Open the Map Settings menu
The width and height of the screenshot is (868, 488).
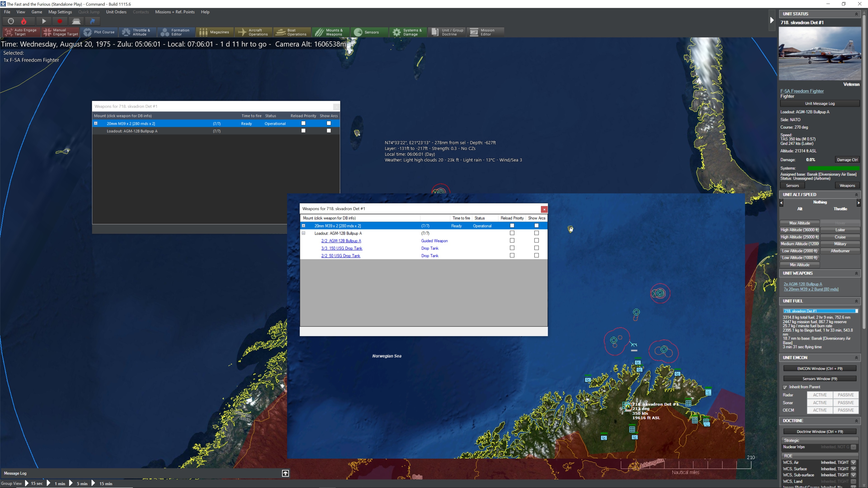tap(60, 12)
